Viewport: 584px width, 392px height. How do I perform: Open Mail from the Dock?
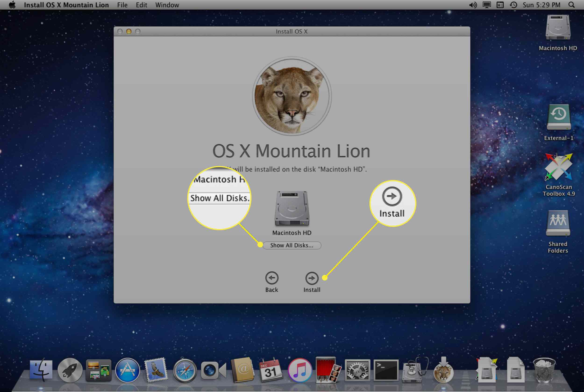(x=156, y=370)
